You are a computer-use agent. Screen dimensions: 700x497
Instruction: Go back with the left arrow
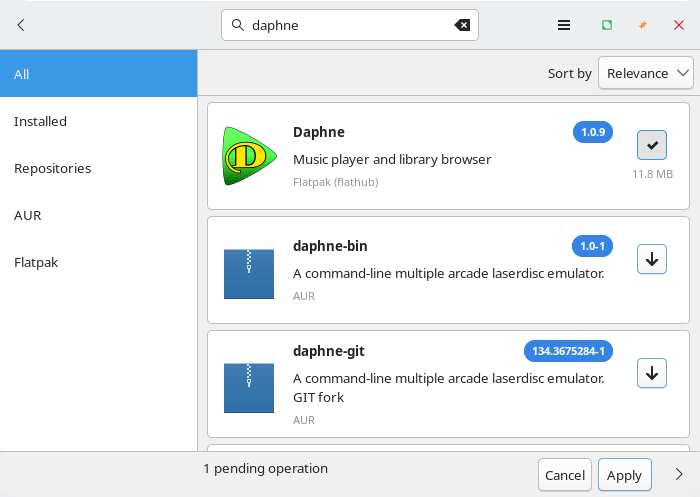point(21,25)
